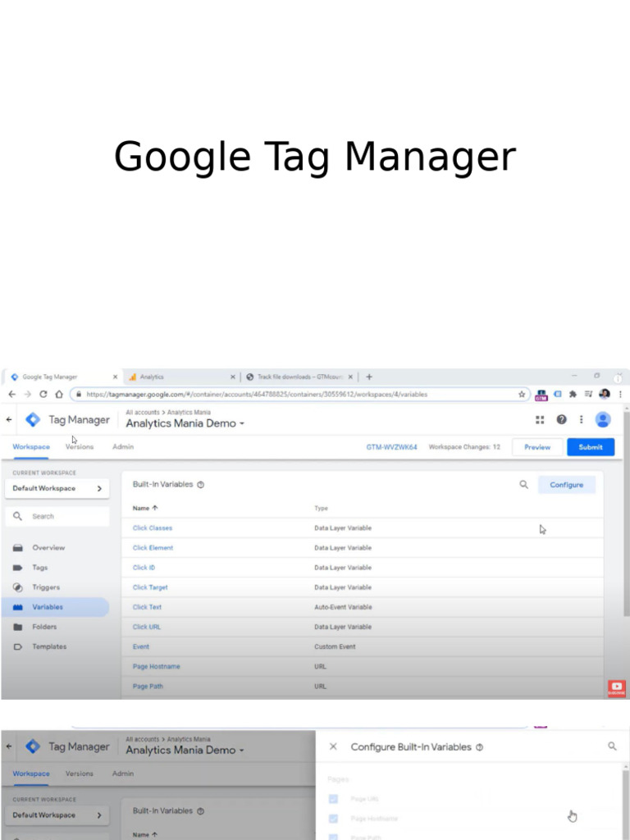Expand Default Workspace selector behind the Configure panel

57,815
